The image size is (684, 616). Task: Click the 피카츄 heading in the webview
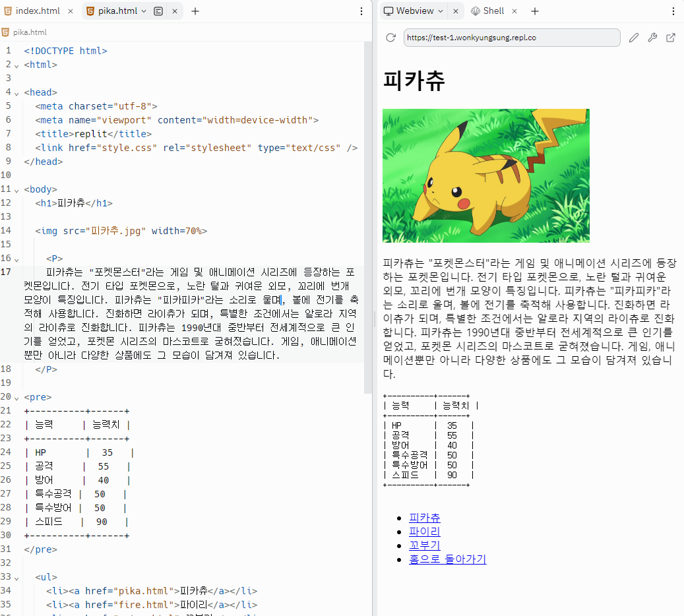point(414,80)
